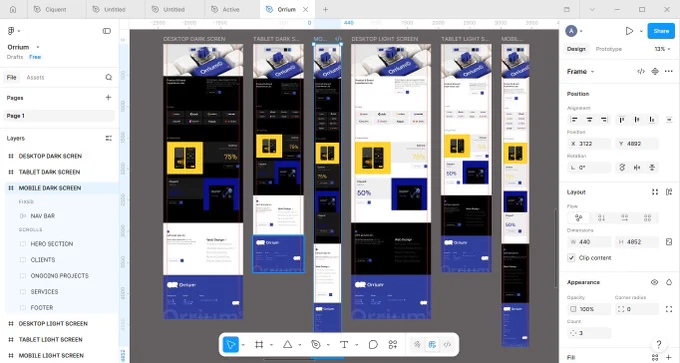Flip the selection horizontally
The width and height of the screenshot is (680, 363).
click(x=637, y=167)
